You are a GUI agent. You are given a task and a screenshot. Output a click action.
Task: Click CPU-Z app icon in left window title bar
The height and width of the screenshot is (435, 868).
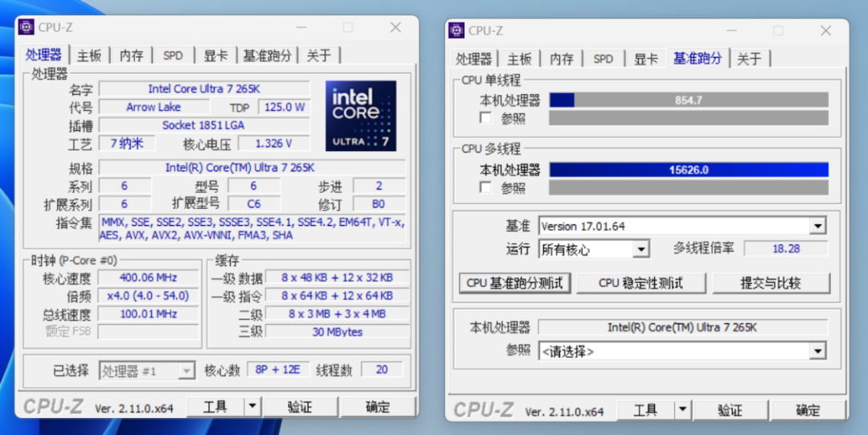[x=26, y=27]
